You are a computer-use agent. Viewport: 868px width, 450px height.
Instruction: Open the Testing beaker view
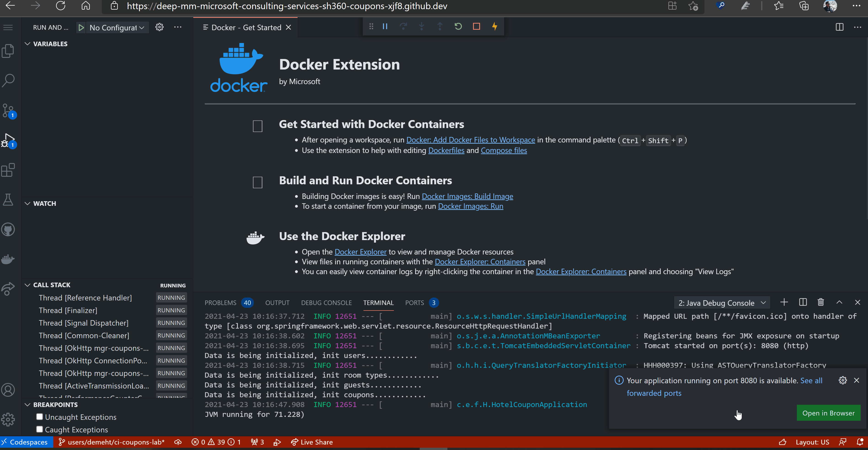(8, 200)
